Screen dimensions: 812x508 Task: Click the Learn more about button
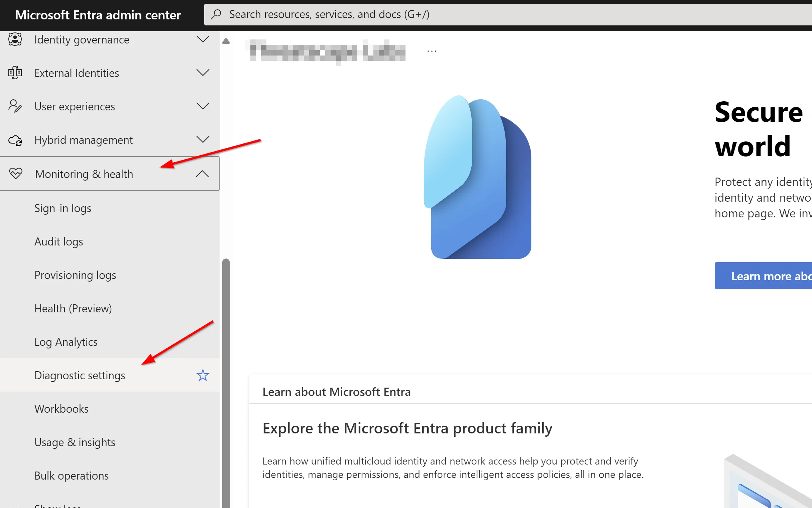click(x=763, y=276)
